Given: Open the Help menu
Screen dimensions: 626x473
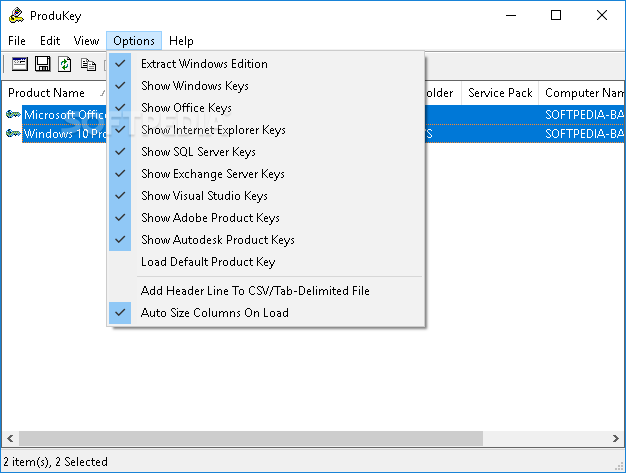Looking at the screenshot, I should coord(181,41).
